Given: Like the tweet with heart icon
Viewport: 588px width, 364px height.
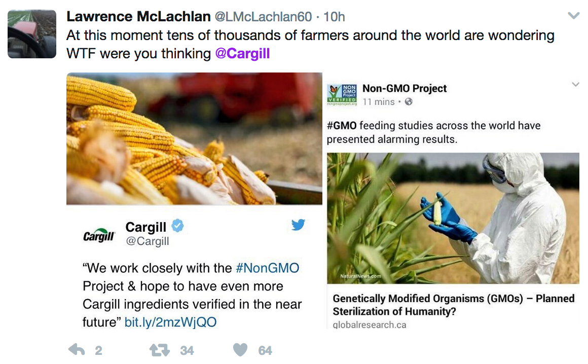Looking at the screenshot, I should click(x=240, y=349).
